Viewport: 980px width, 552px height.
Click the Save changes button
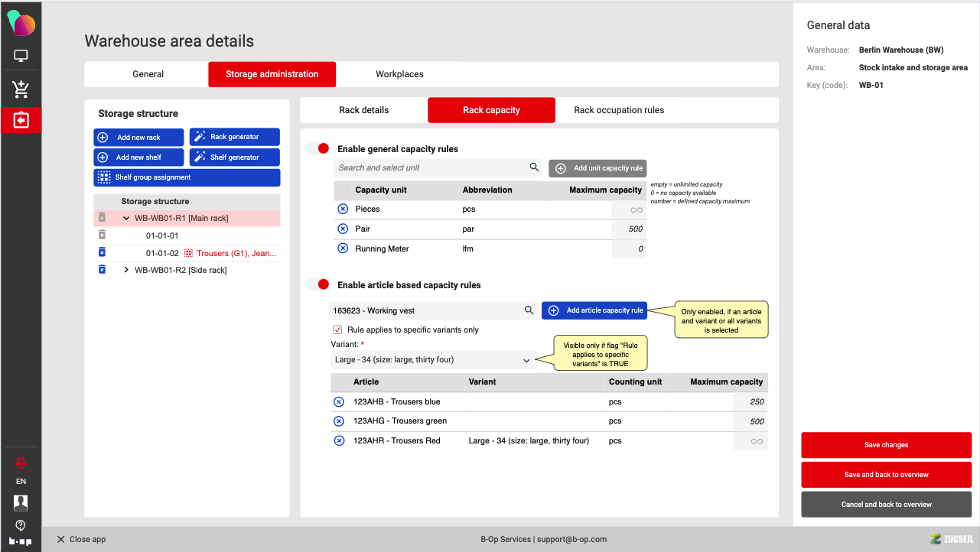coord(886,445)
